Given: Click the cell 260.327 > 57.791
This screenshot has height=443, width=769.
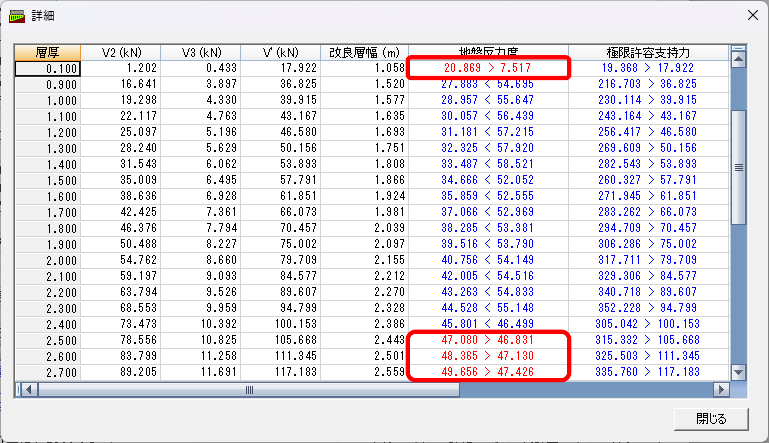Looking at the screenshot, I should coord(648,180).
